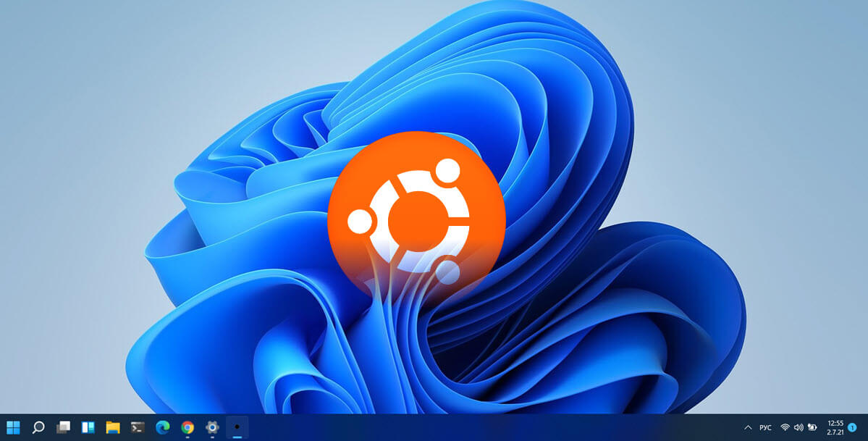
Task: Open the volume speaker icon
Action: coord(799,428)
